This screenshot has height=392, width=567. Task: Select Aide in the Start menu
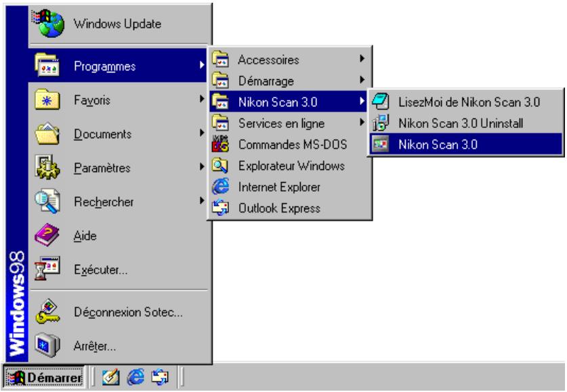118,236
